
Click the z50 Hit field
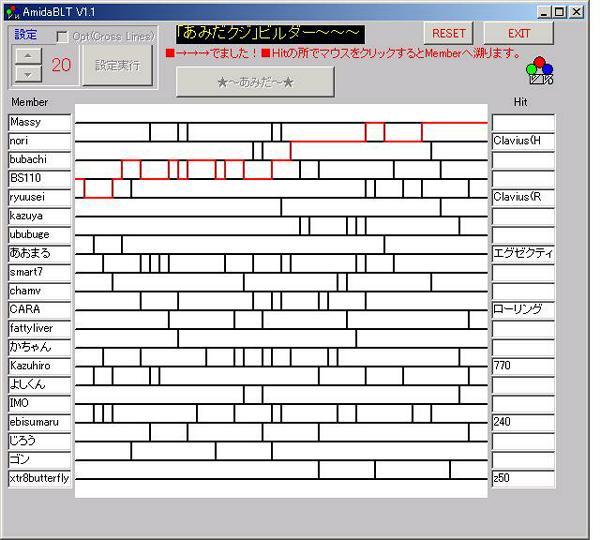522,479
